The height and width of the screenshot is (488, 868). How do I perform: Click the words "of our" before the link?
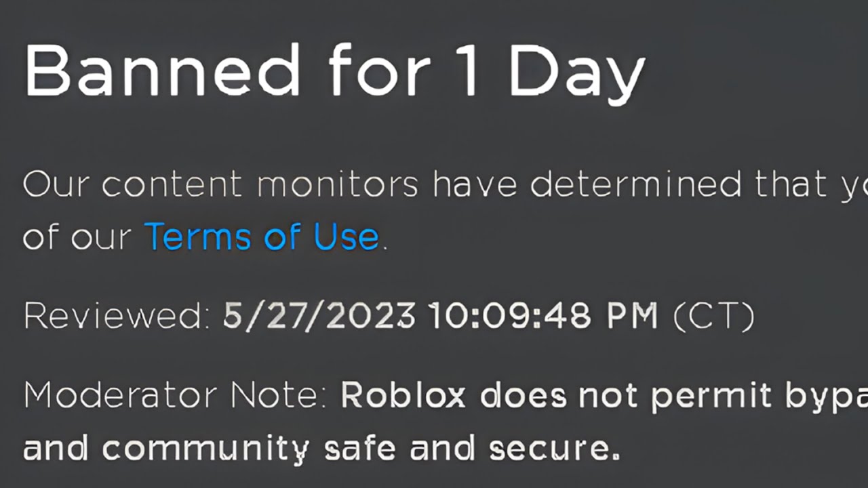pyautogui.click(x=77, y=237)
